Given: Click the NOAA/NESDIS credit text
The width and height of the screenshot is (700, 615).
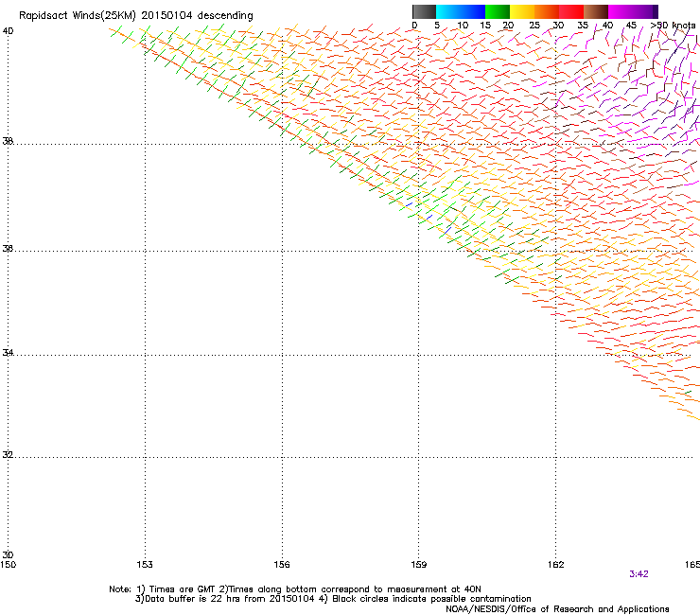Looking at the screenshot, I should click(x=557, y=609).
